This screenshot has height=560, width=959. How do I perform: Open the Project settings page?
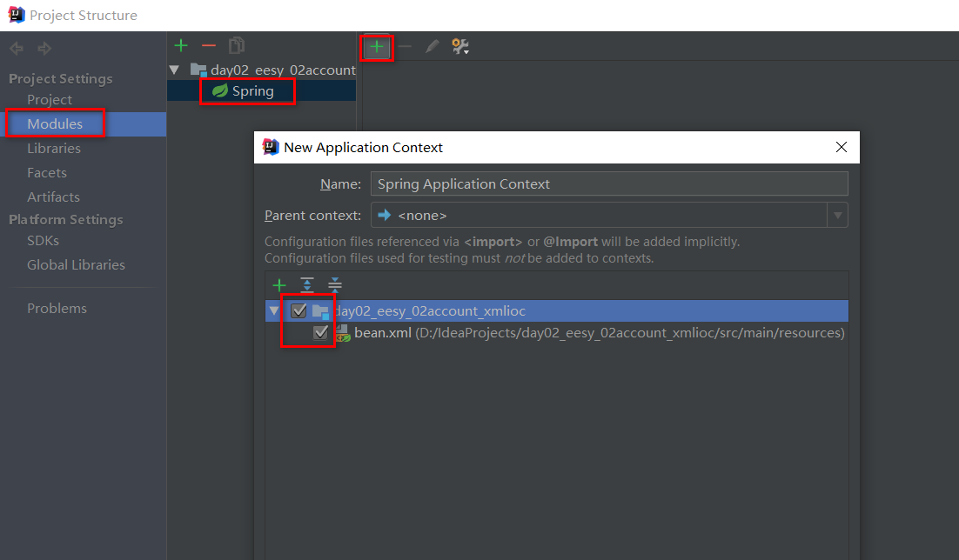pos(50,100)
